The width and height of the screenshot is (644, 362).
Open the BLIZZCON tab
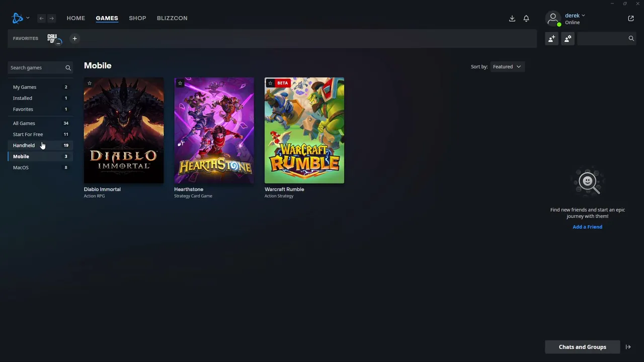pos(172,18)
